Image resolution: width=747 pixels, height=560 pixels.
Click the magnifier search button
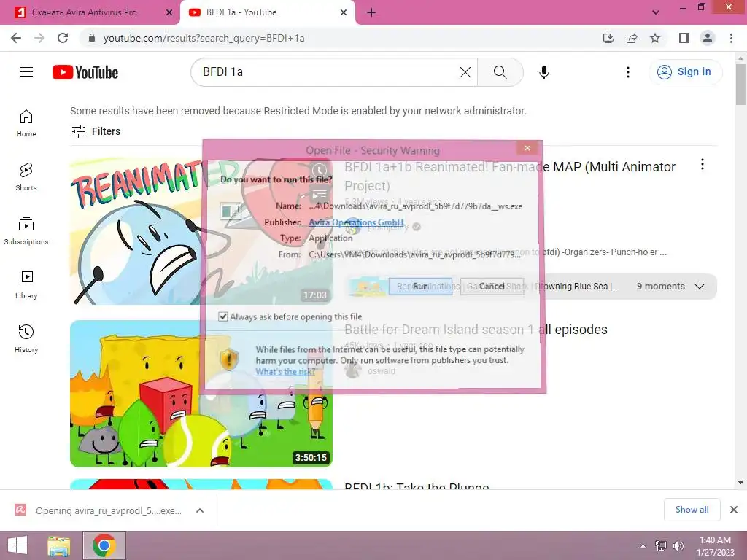500,72
